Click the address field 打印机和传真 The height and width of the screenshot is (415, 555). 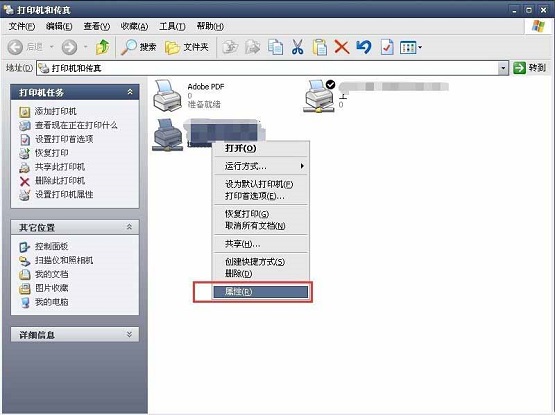coord(267,68)
